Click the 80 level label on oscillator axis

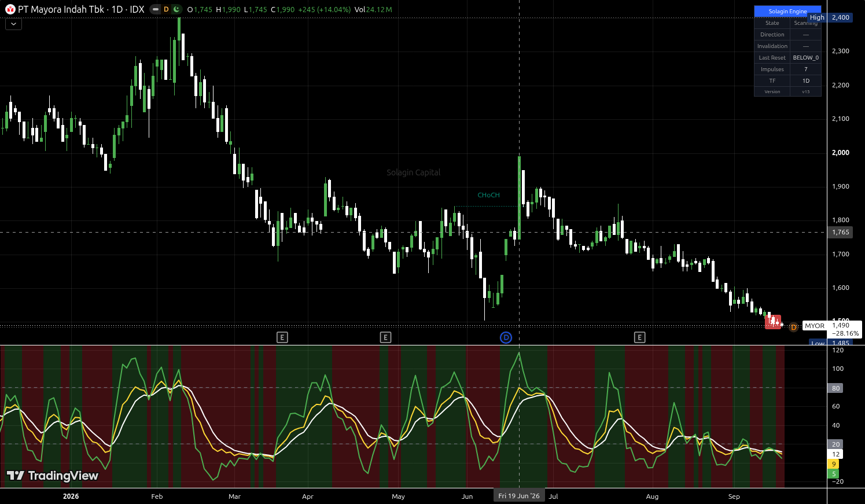click(x=835, y=388)
